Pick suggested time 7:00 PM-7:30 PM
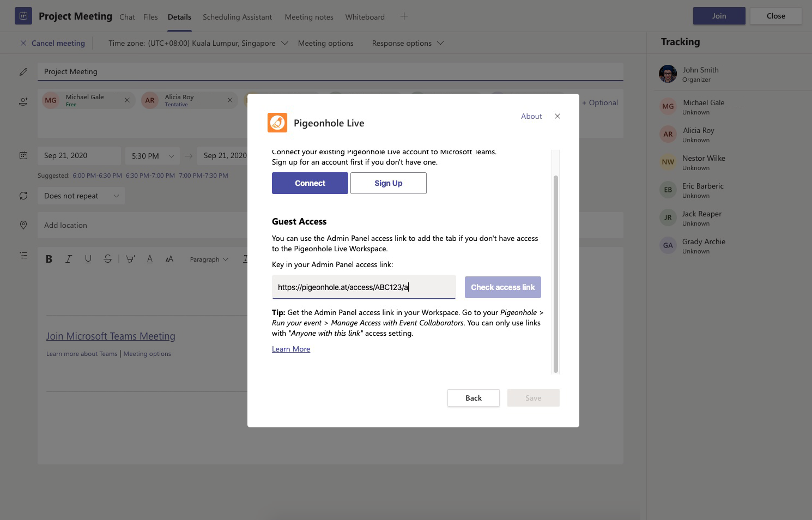The image size is (812, 520). coord(204,176)
